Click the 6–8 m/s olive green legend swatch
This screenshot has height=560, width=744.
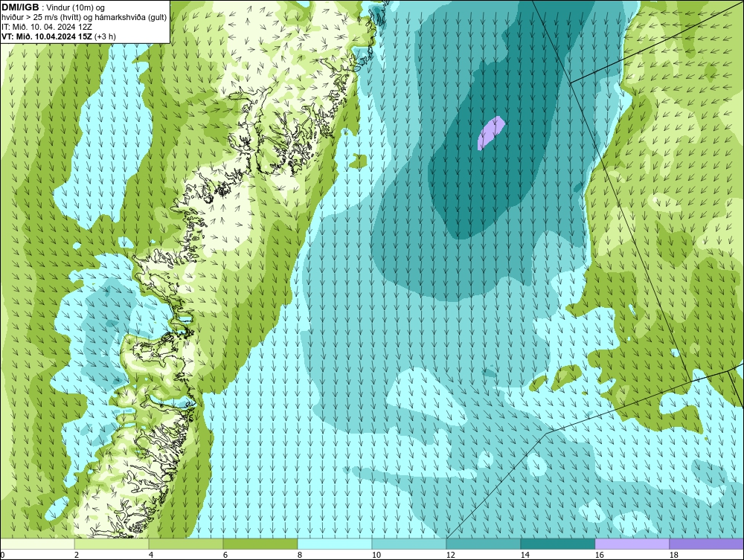tap(260, 544)
